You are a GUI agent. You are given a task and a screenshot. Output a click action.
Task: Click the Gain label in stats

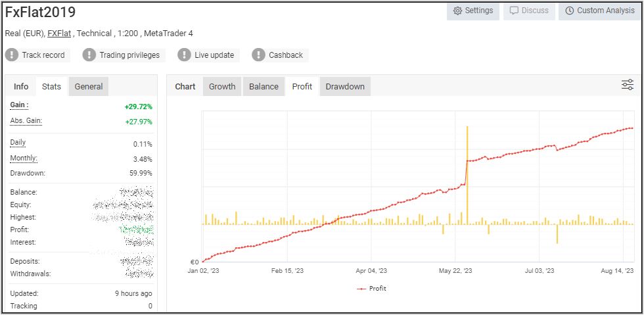pos(19,105)
